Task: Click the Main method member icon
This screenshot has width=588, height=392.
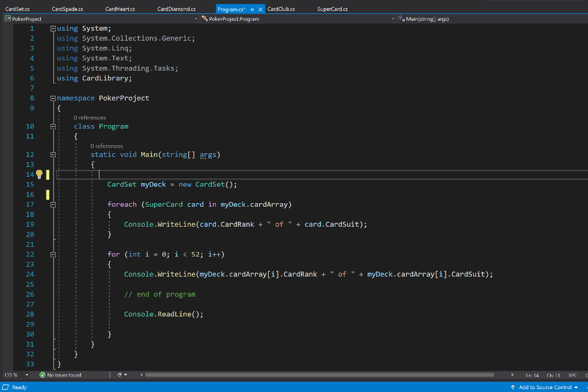Action: (401, 18)
